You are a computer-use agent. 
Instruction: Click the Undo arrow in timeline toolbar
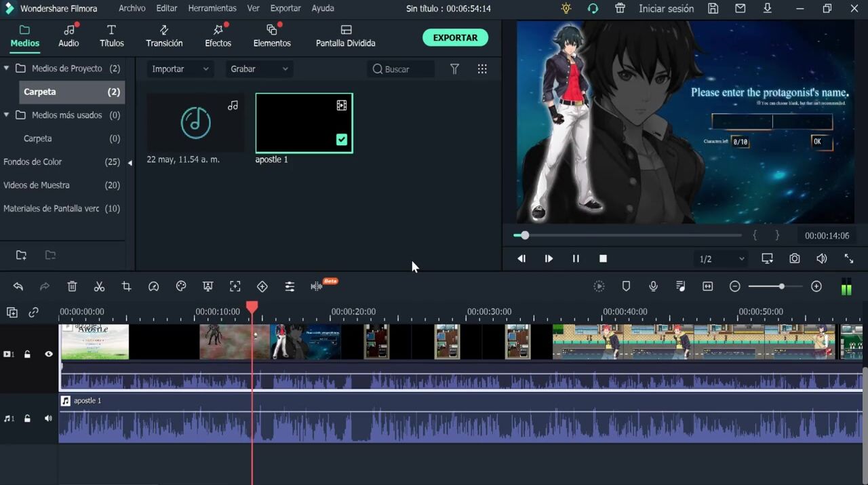click(x=18, y=287)
